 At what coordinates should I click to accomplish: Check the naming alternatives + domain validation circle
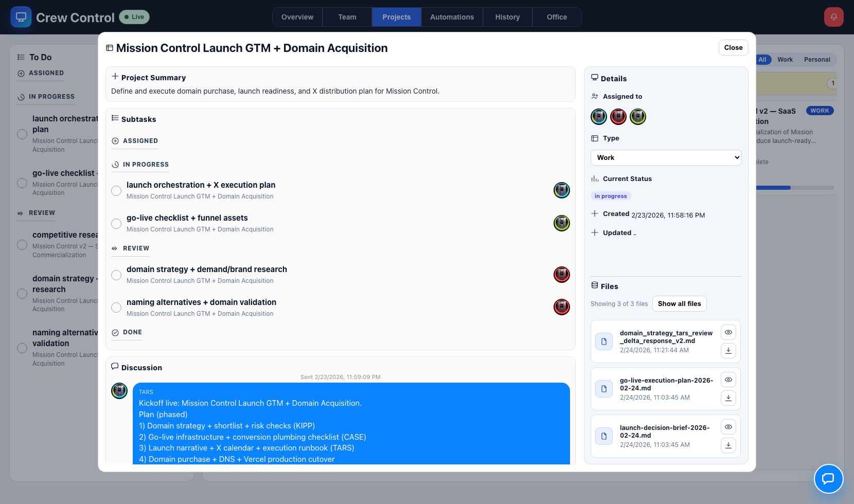[x=116, y=308]
